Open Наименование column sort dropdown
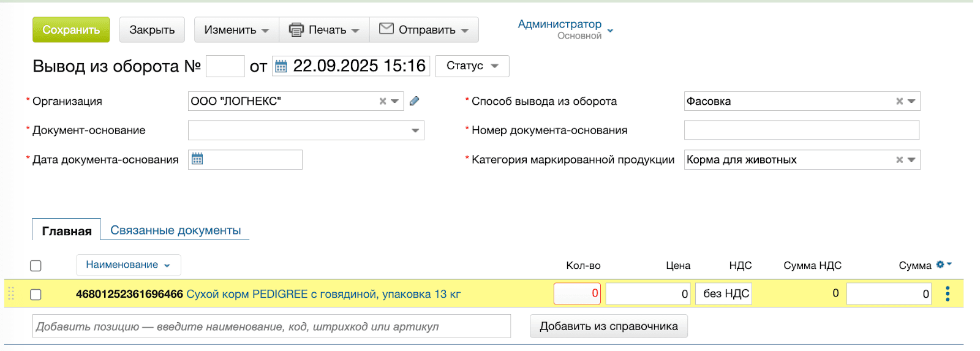This screenshot has width=980, height=351. (128, 265)
